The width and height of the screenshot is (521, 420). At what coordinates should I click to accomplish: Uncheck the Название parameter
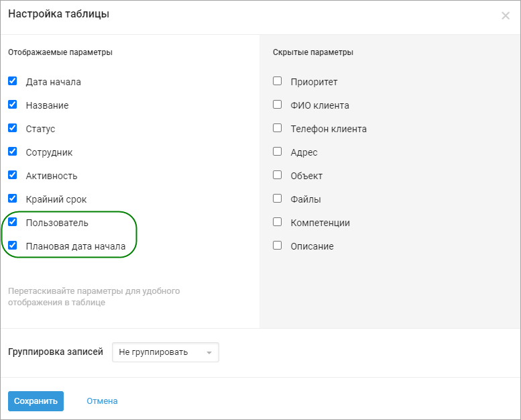[12, 105]
